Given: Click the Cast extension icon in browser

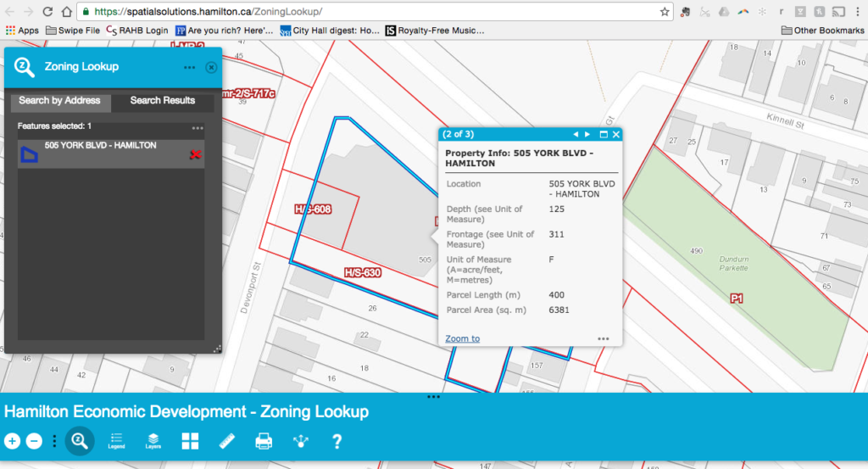Looking at the screenshot, I should (838, 12).
